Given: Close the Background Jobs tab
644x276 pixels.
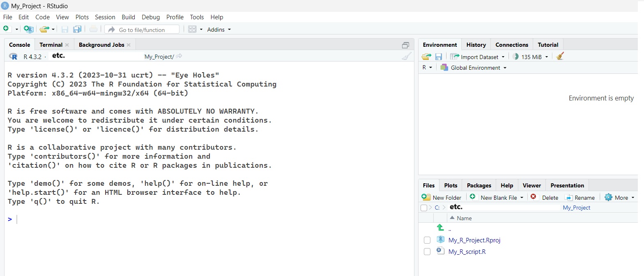Looking at the screenshot, I should click(x=129, y=45).
